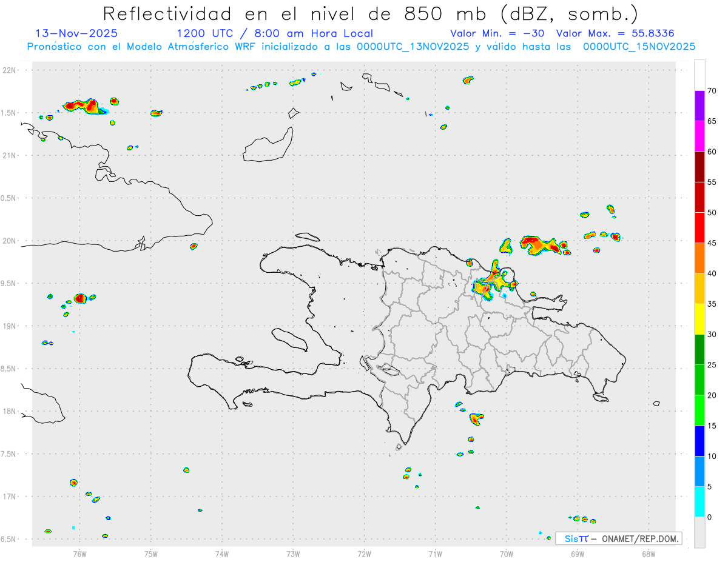Image resolution: width=728 pixels, height=562 pixels.
Task: Click the '18N' latitude label
Action: (10, 411)
